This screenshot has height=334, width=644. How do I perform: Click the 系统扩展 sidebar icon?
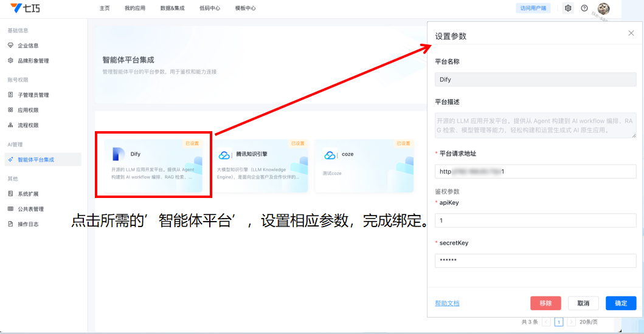(11, 193)
